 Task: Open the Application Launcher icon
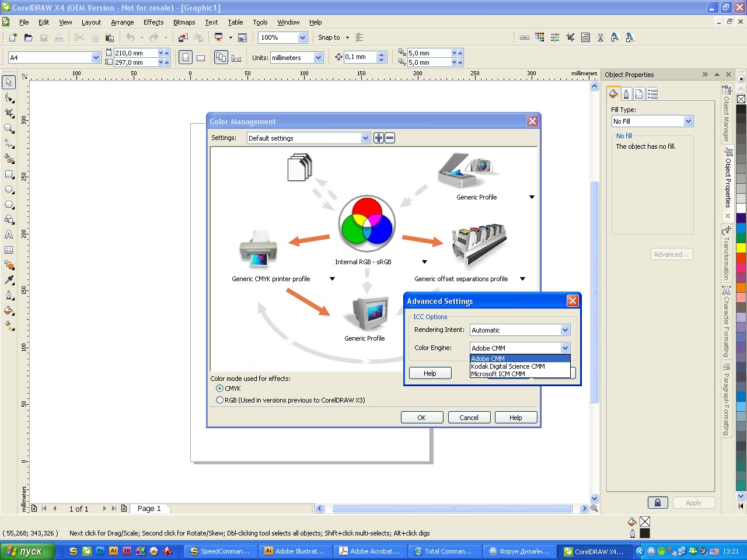[x=219, y=37]
